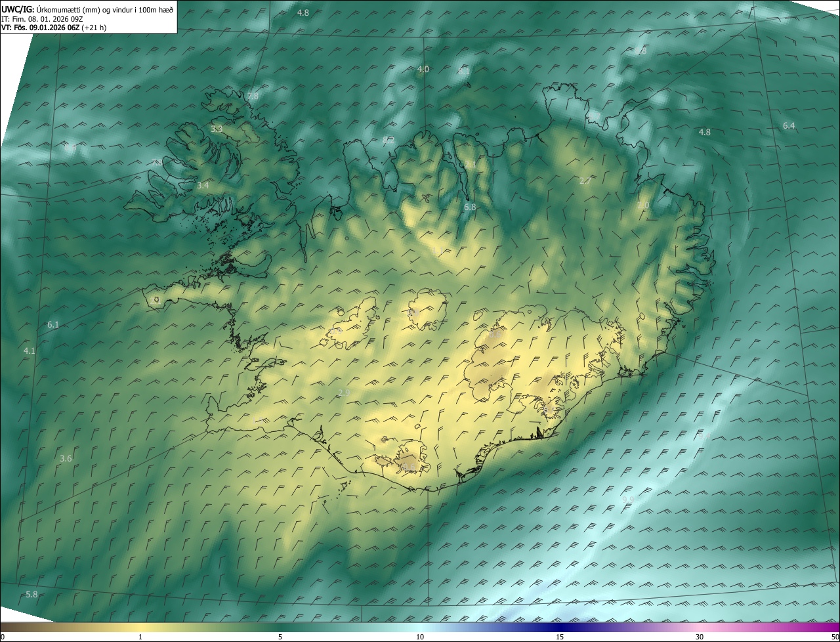Click the 30 tick on the color scale
Screen dimensions: 840x642
tap(700, 637)
